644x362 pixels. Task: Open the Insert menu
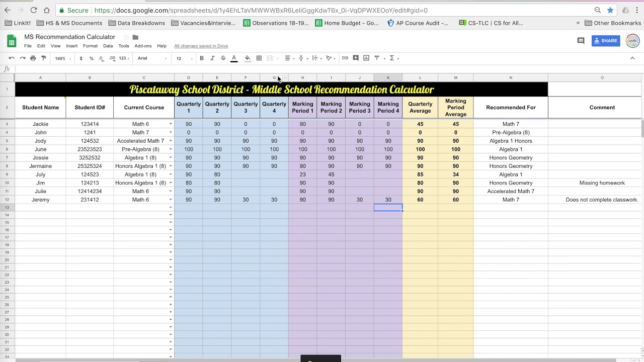pos(71,46)
